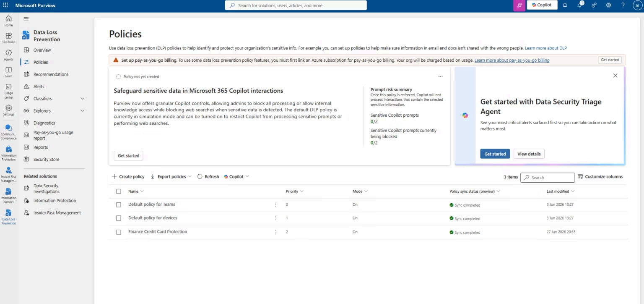Click the help question mark icon
This screenshot has height=304, width=644.
click(x=623, y=5)
